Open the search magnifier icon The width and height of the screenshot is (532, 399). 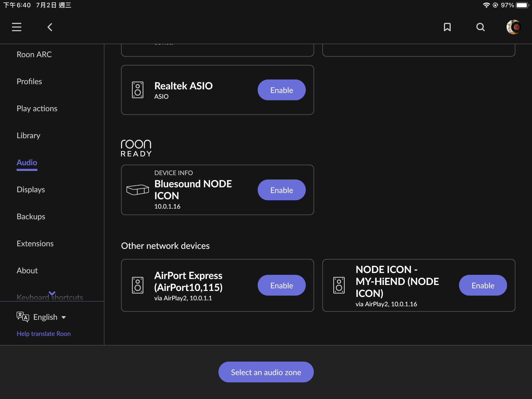pos(480,27)
